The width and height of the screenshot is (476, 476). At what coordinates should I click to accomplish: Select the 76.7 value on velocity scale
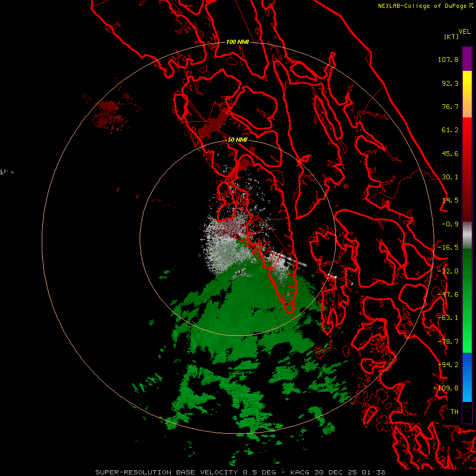(450, 106)
